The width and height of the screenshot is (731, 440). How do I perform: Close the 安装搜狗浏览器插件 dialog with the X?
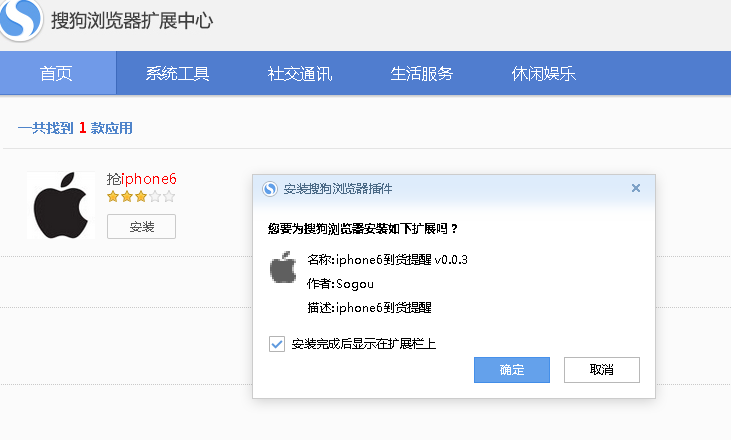(x=636, y=188)
